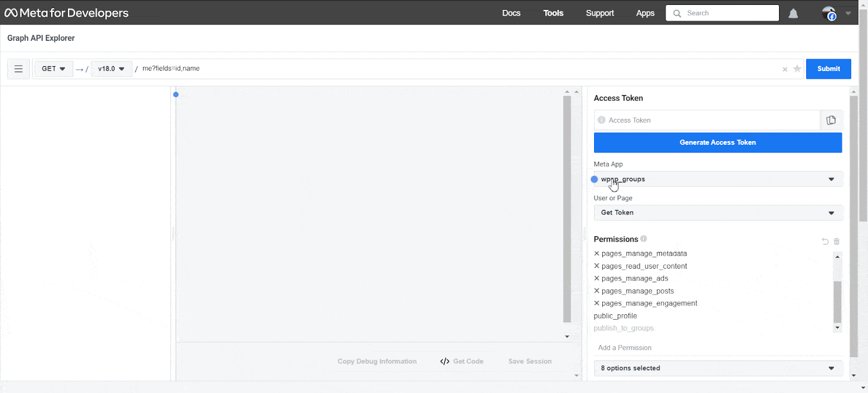Screen dimensions: 868x393
Task: Save query as favorite with star icon
Action: [x=797, y=68]
